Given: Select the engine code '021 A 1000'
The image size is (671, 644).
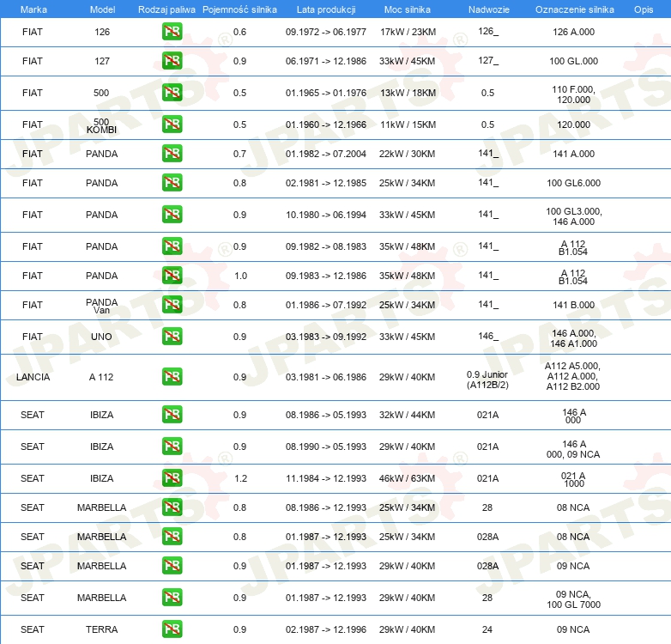Looking at the screenshot, I should click(x=573, y=479).
